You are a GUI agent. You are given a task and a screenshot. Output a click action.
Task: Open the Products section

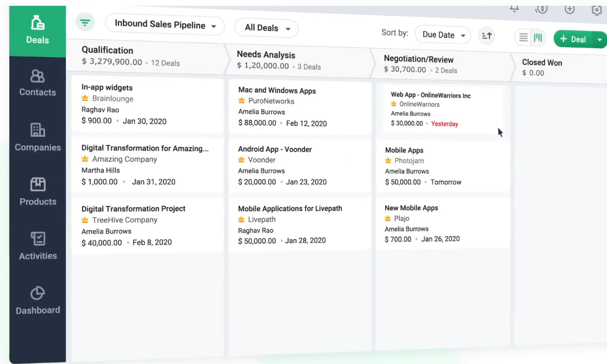click(x=38, y=192)
